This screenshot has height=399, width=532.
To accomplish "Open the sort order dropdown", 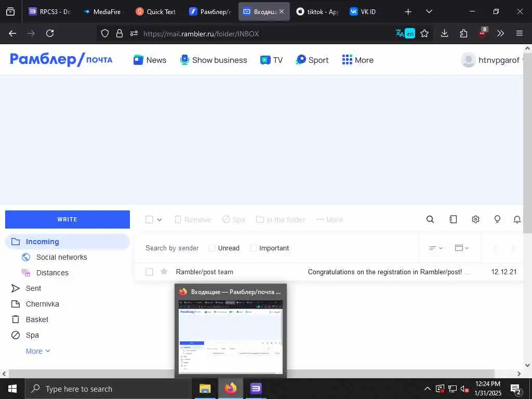I will pyautogui.click(x=436, y=248).
